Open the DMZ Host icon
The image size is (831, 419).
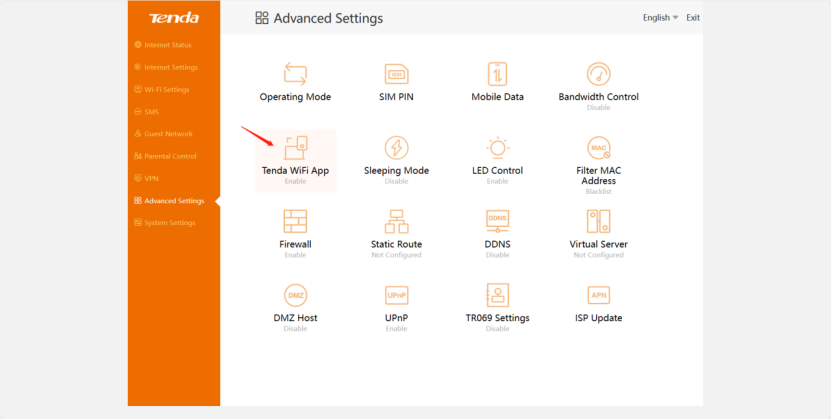click(295, 295)
